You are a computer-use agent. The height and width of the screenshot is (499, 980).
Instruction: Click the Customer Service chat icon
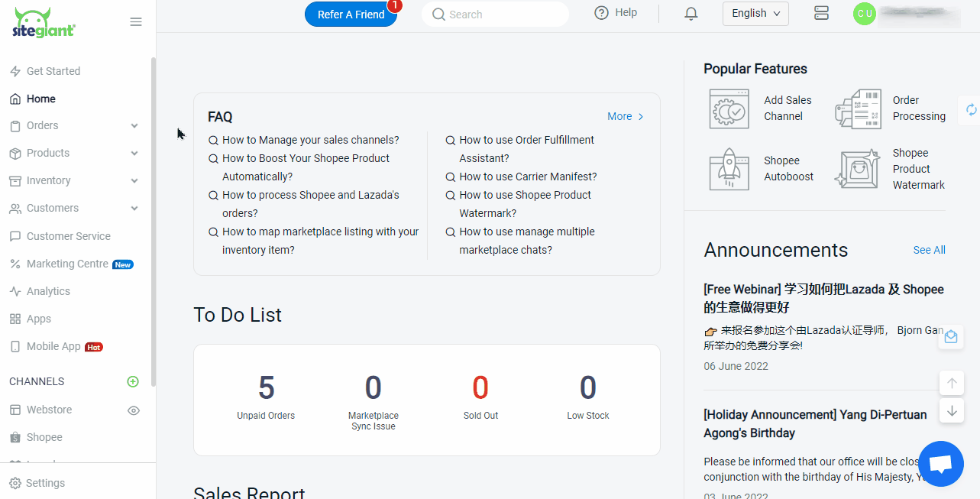(15, 236)
